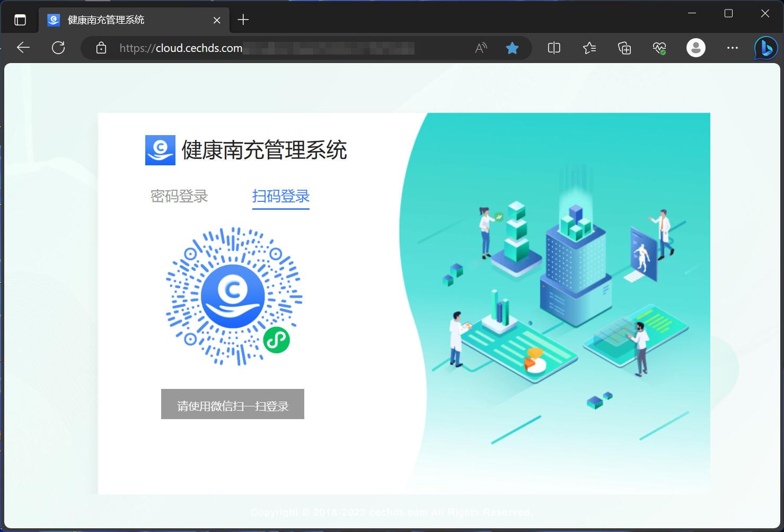View site information lock icon

point(101,48)
